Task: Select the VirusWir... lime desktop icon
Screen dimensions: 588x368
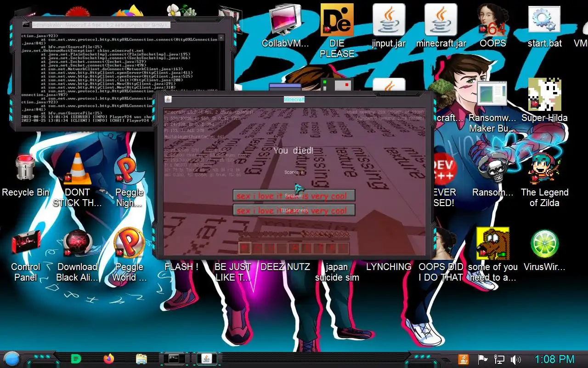Action: 544,251
